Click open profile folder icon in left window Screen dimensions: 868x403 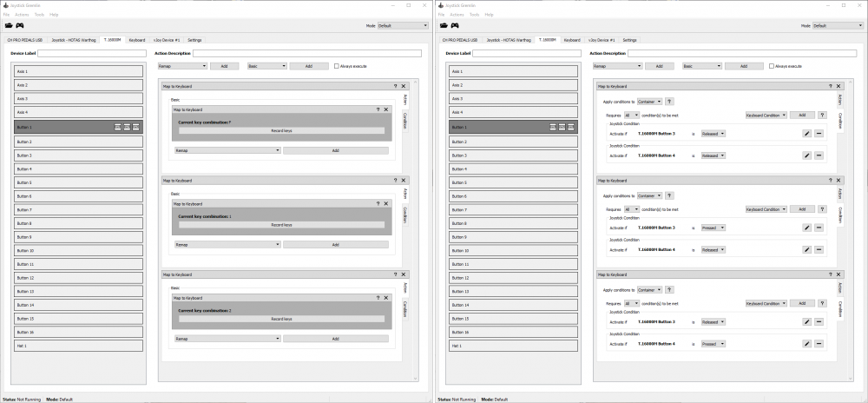pos(10,25)
